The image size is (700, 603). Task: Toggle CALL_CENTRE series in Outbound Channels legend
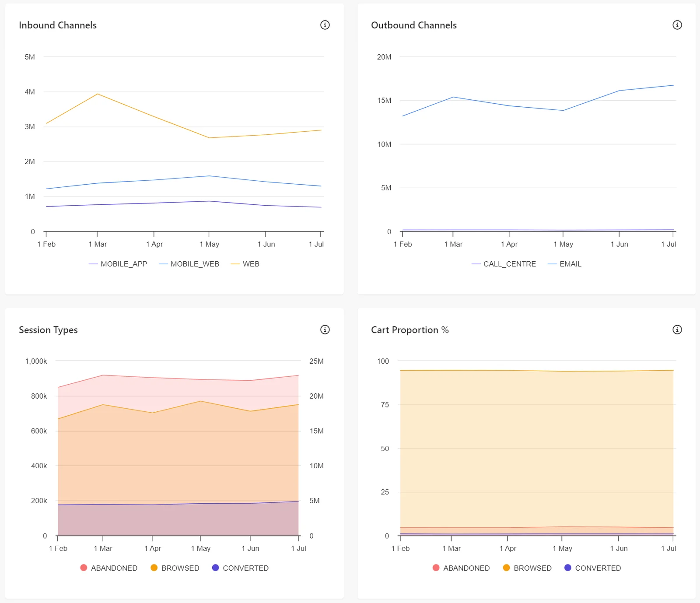[x=504, y=264]
